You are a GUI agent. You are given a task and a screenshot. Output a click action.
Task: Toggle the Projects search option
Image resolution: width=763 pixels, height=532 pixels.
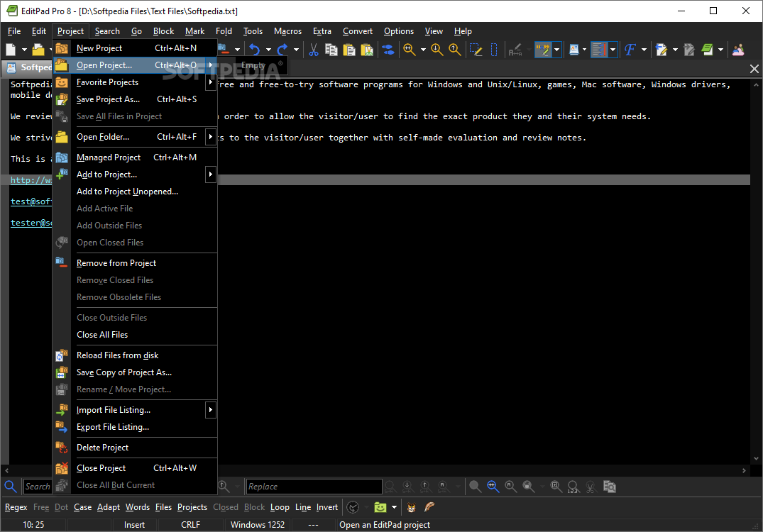point(192,507)
